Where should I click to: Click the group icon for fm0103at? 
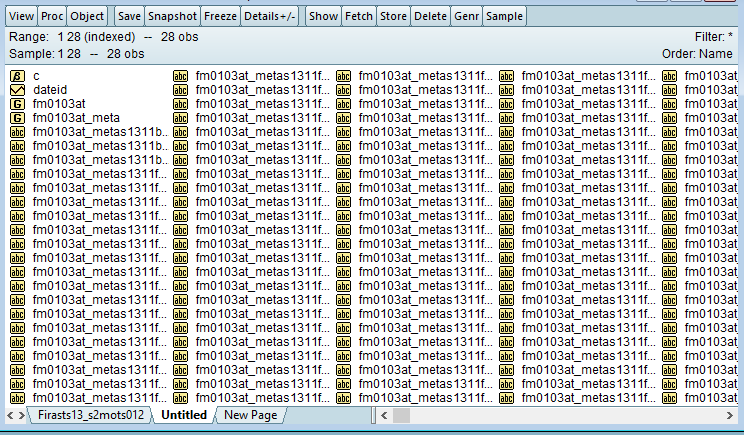coord(17,104)
